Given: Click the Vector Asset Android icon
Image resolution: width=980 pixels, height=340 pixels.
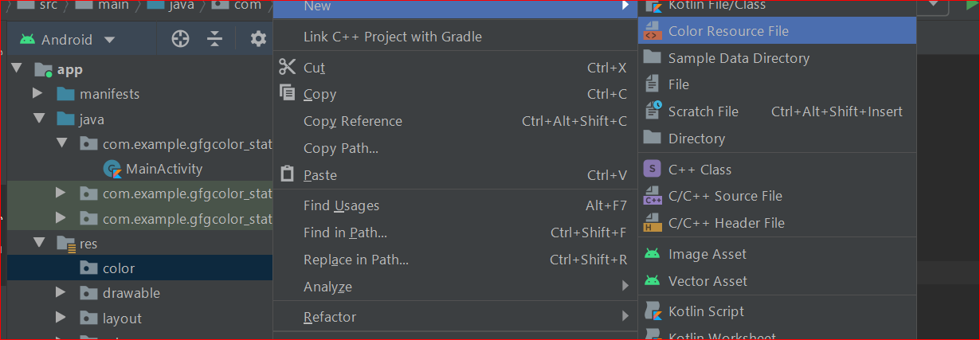Looking at the screenshot, I should point(653,281).
